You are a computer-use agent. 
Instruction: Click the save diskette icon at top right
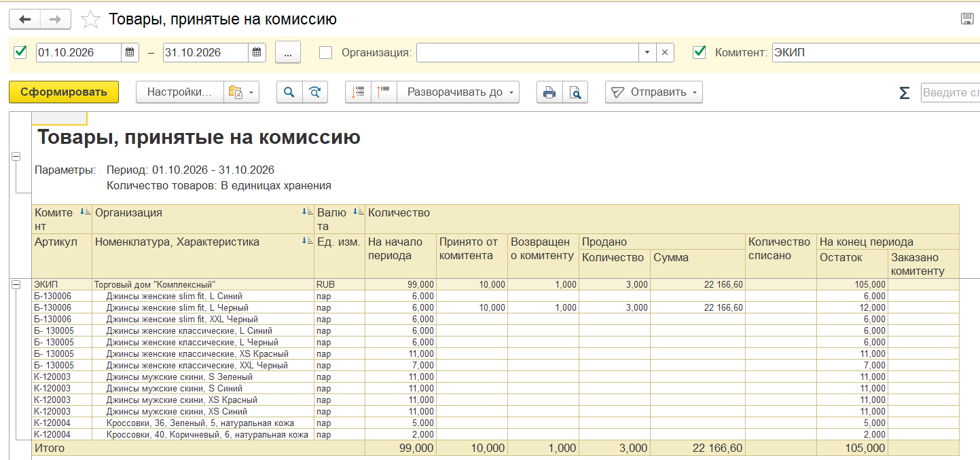967,19
